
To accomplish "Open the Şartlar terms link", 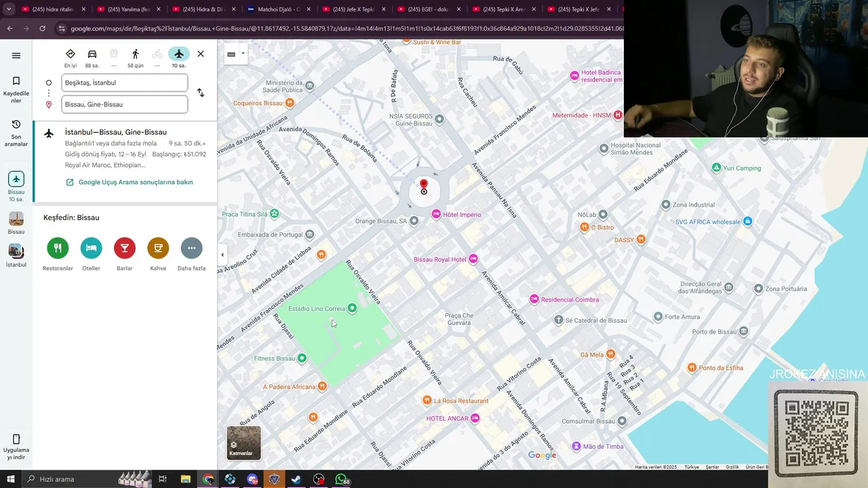I will (712, 467).
